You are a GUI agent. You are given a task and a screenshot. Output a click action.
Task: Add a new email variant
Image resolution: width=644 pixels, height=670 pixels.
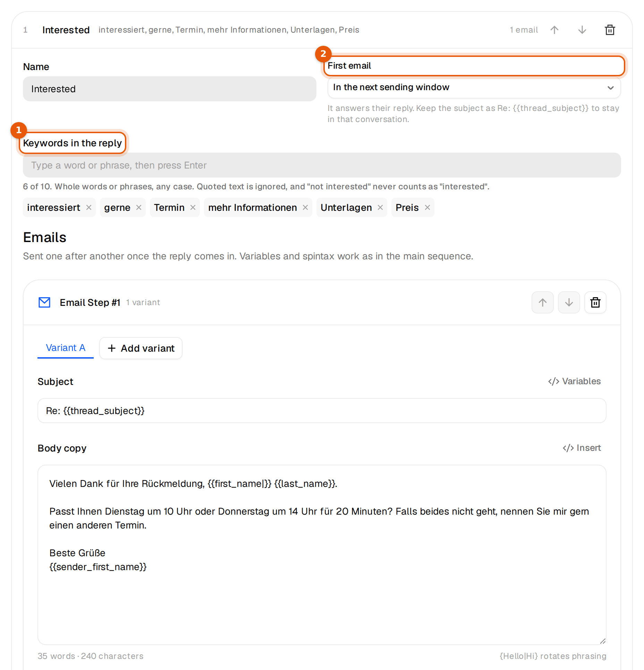(141, 348)
